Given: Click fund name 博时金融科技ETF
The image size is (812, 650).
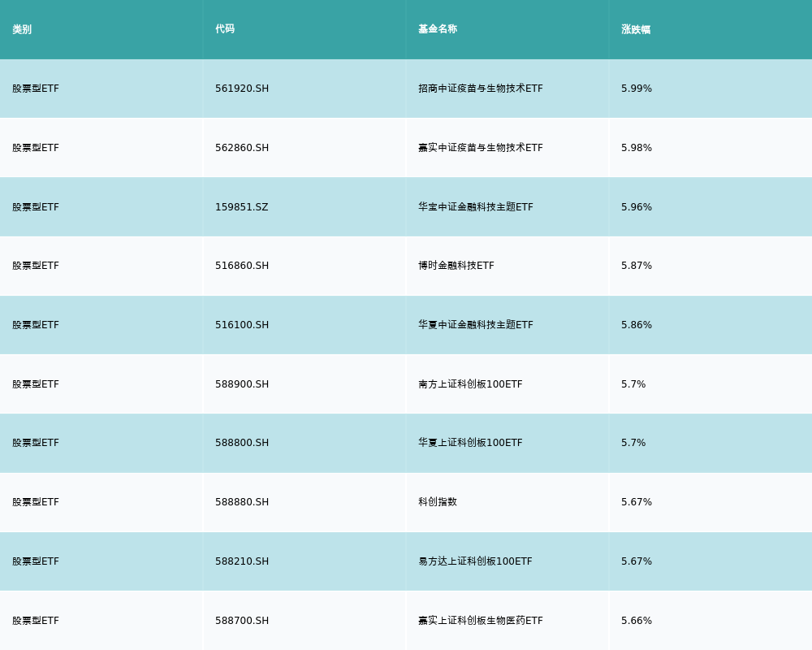Looking at the screenshot, I should (x=456, y=266).
